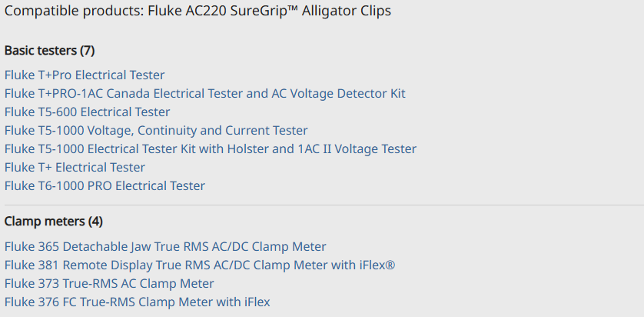Click the (4) count beside Clamp meters
The height and width of the screenshot is (317, 644).
pos(95,222)
